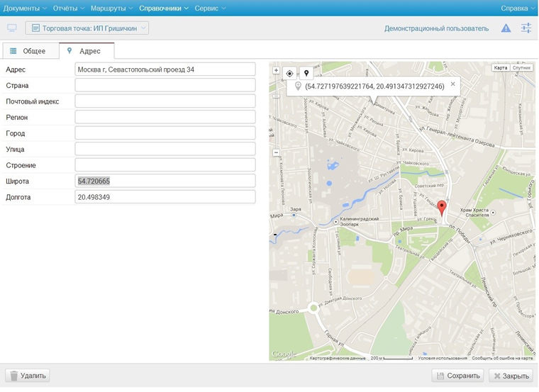Click the Почтовый индекс input field

click(x=165, y=101)
